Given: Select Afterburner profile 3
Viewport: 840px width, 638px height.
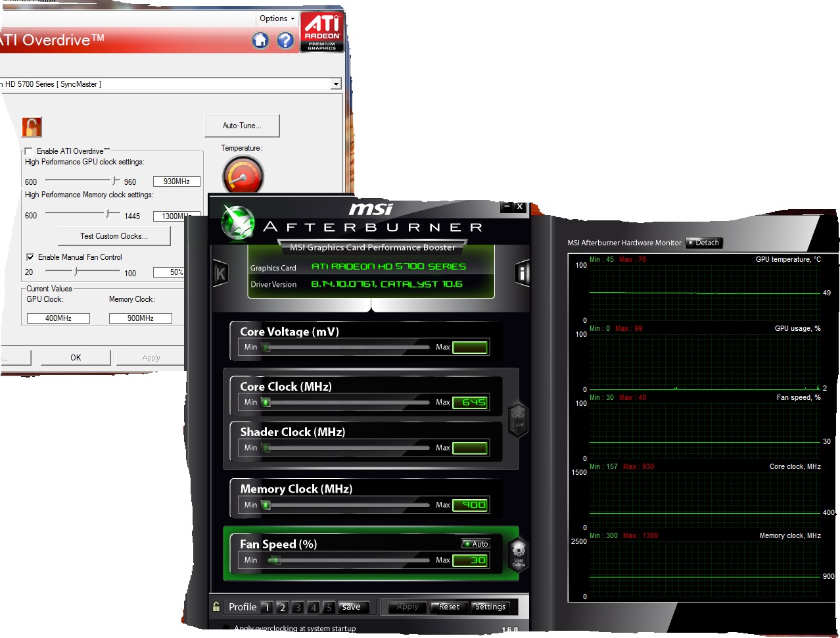Looking at the screenshot, I should click(x=298, y=607).
